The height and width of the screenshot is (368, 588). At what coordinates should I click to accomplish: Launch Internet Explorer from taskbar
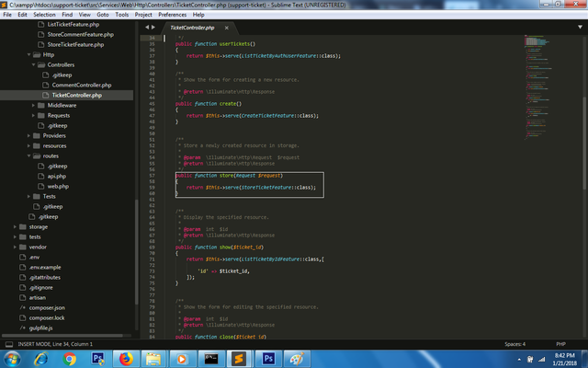coord(40,359)
